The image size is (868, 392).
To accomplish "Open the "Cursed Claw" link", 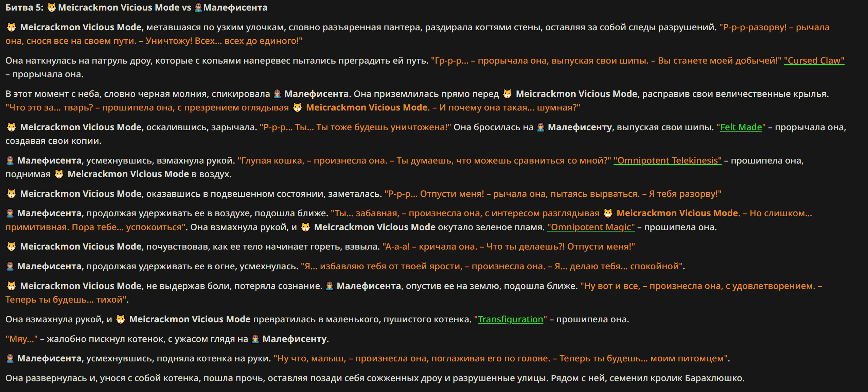I will click(814, 61).
